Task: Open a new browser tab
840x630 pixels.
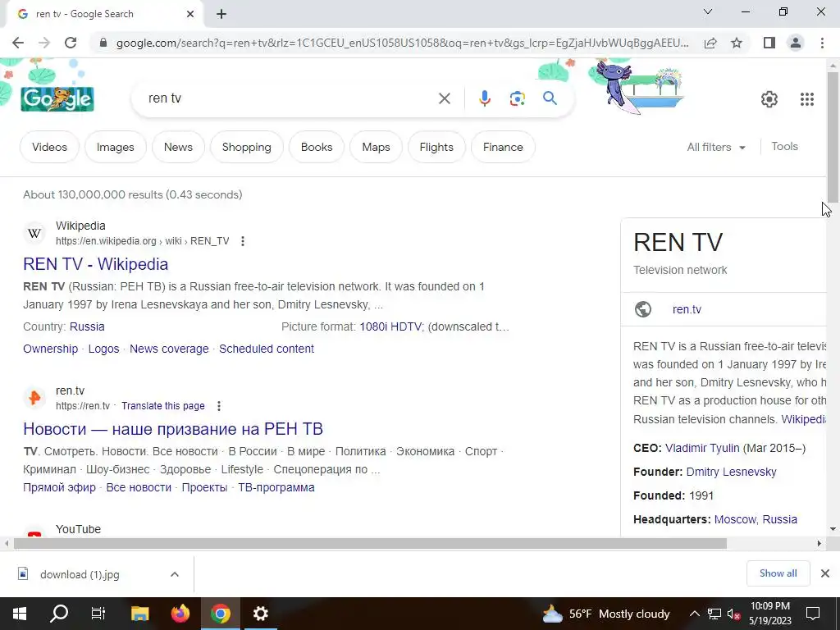Action: pos(221,14)
